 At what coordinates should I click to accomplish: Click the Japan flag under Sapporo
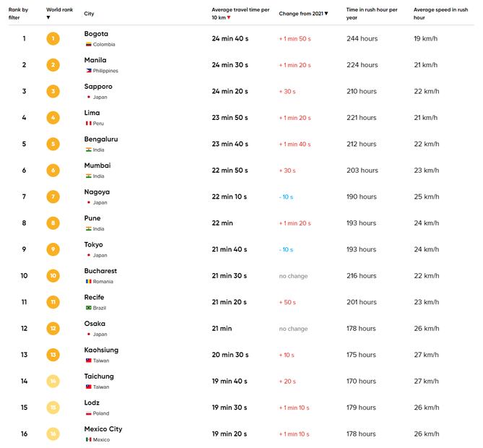[x=88, y=97]
